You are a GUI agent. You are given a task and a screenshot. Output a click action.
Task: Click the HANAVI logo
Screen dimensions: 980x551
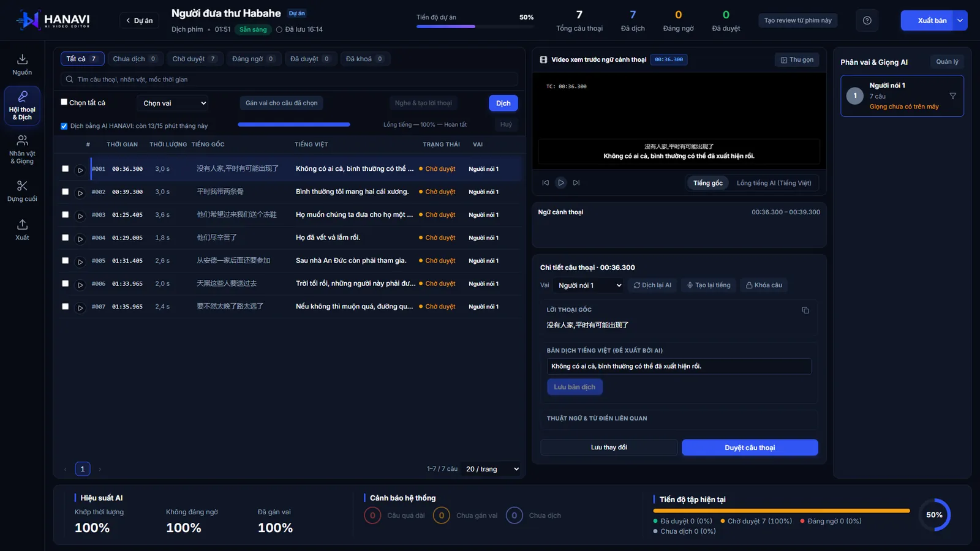53,20
